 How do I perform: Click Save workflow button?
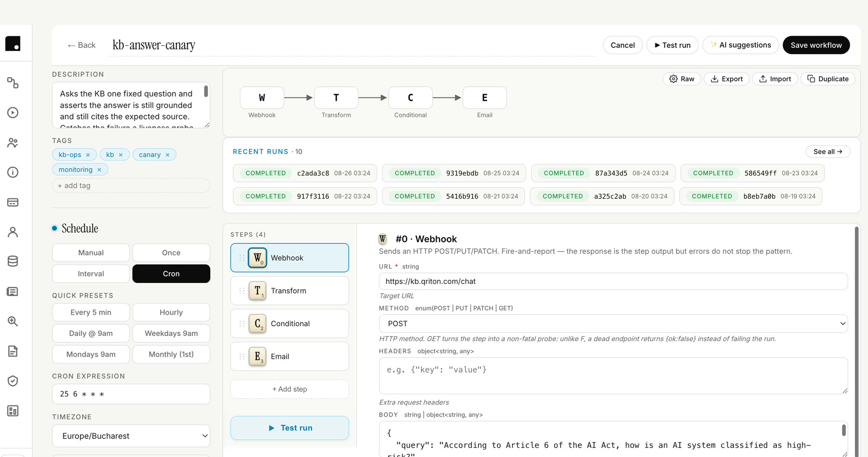(816, 45)
